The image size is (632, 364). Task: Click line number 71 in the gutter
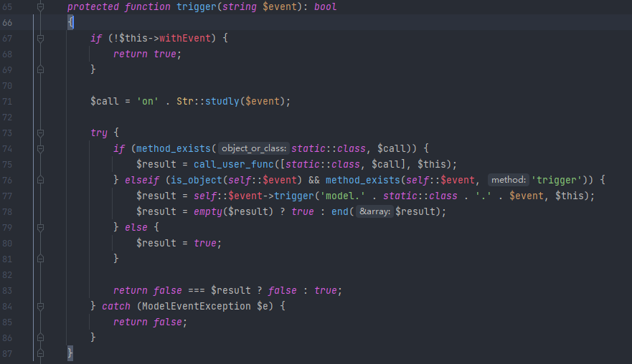click(x=9, y=102)
